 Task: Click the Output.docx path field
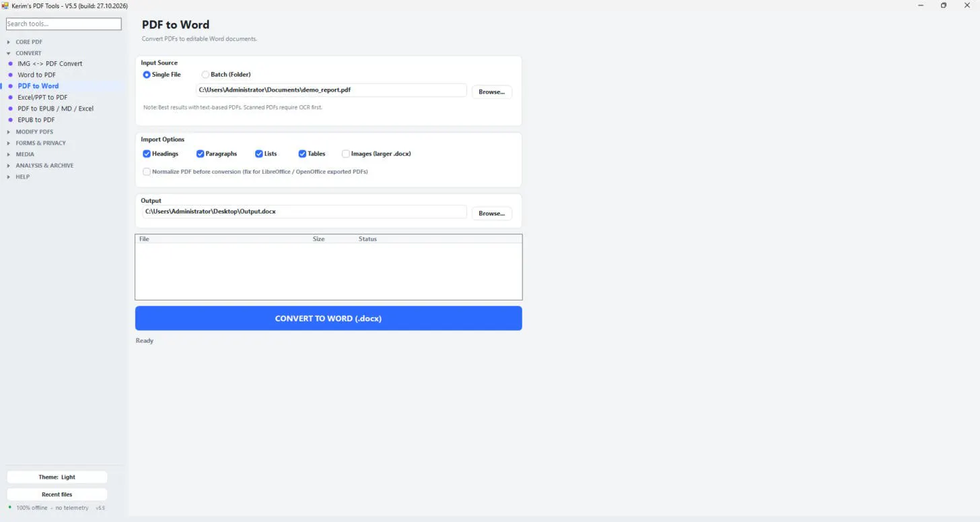point(304,211)
